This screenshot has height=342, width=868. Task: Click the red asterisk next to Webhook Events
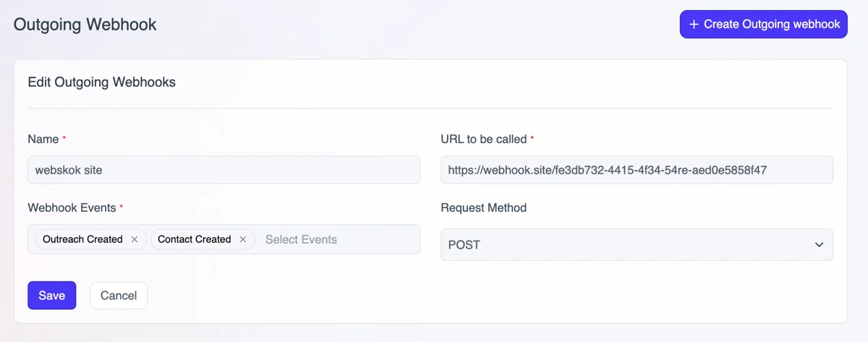click(x=122, y=207)
